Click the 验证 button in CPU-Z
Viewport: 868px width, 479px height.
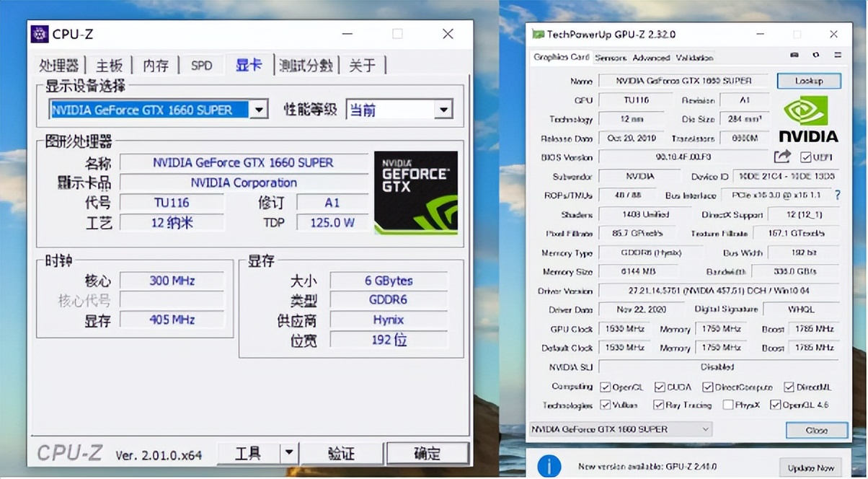click(342, 454)
